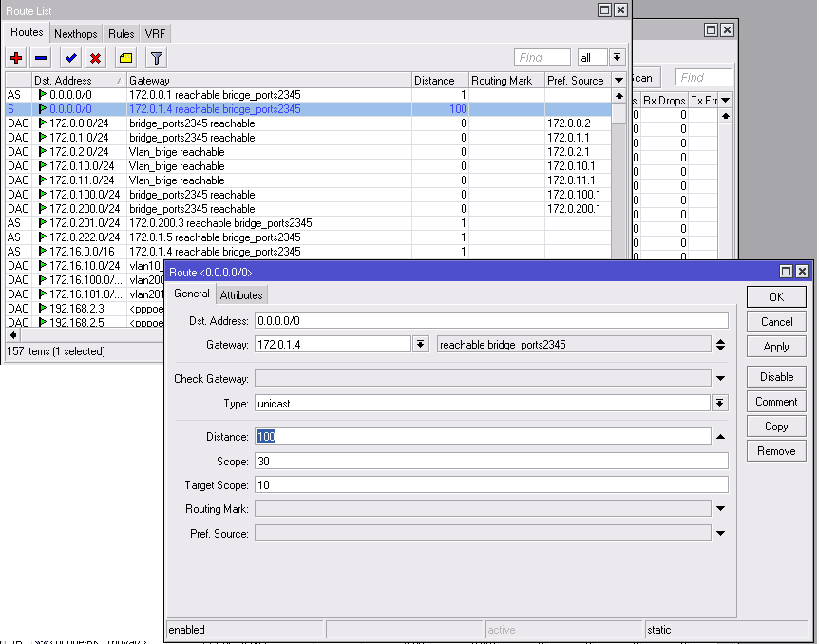Expand the Routing Mark field

[720, 509]
